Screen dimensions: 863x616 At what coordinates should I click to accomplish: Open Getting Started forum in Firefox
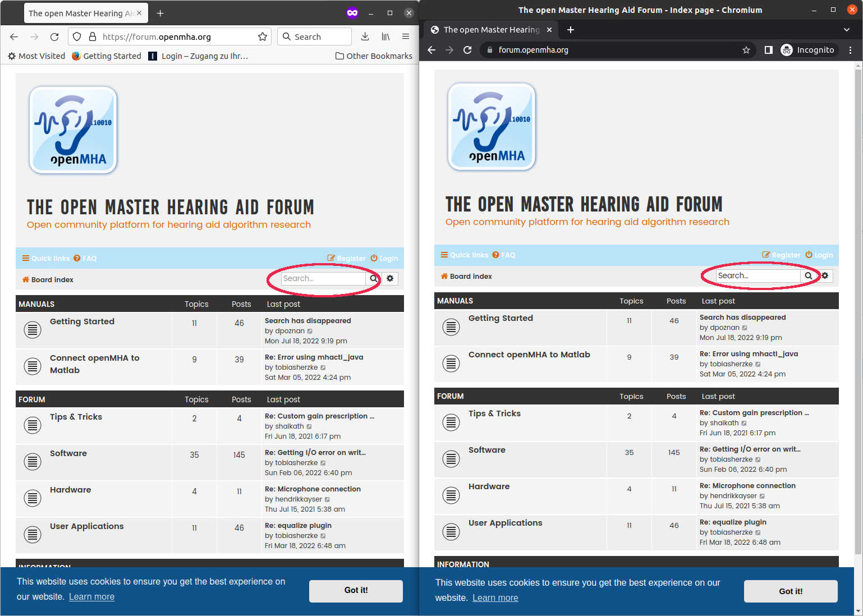(82, 321)
